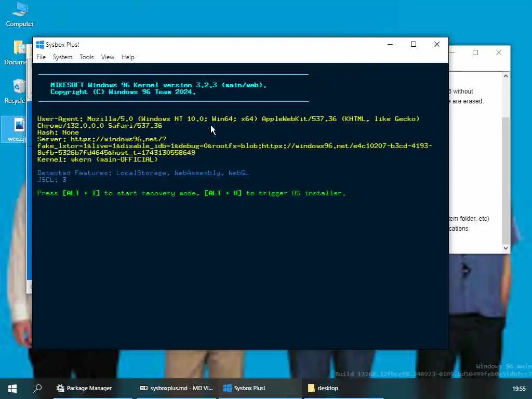Viewport: 532px width, 399px height.
Task: Click the 'Hash: None' line
Action: pyautogui.click(x=58, y=132)
